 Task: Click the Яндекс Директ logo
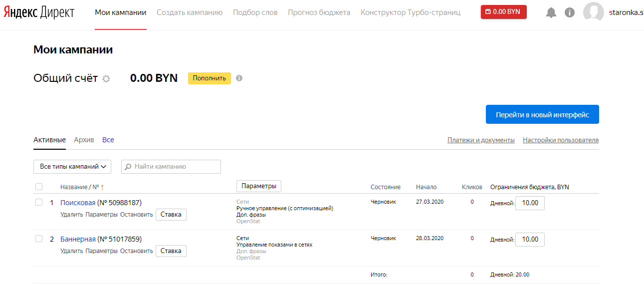coord(39,12)
